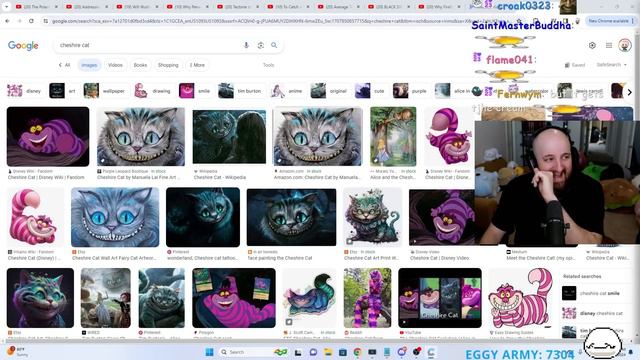The image size is (640, 360).
Task: Click the Cheshire Cat - Wikipedia caption link
Action: point(220,178)
